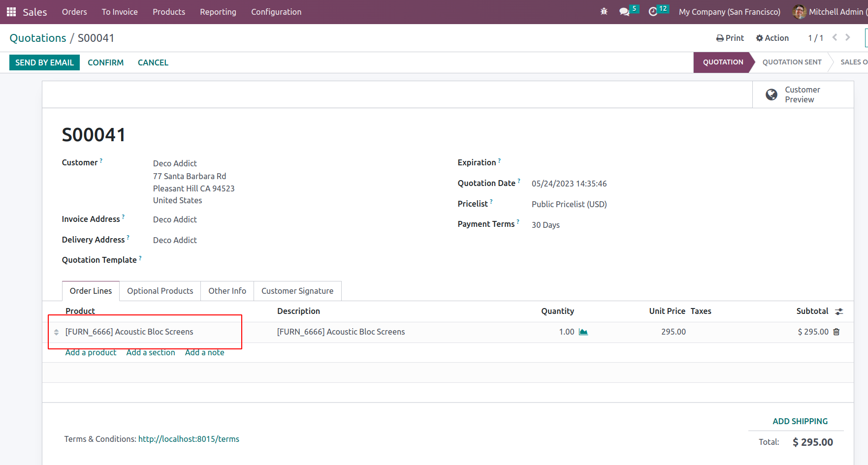The height and width of the screenshot is (465, 868).
Task: Open the Print dropdown
Action: [730, 38]
